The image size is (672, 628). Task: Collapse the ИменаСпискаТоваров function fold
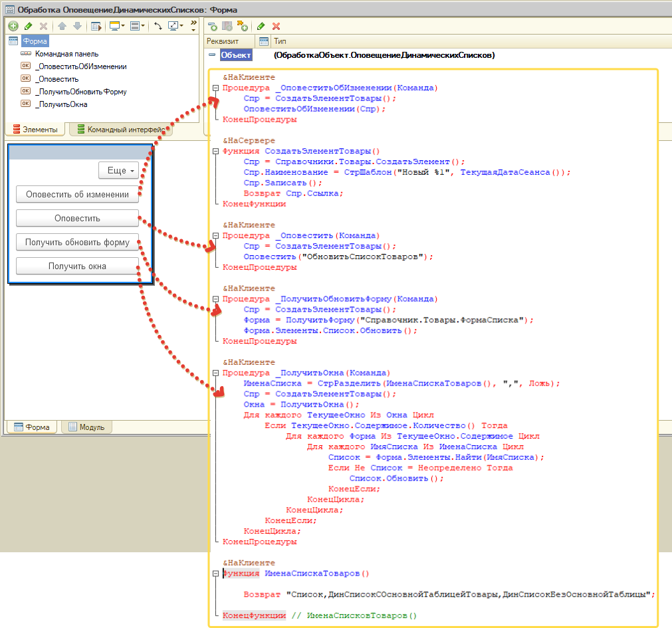(215, 574)
